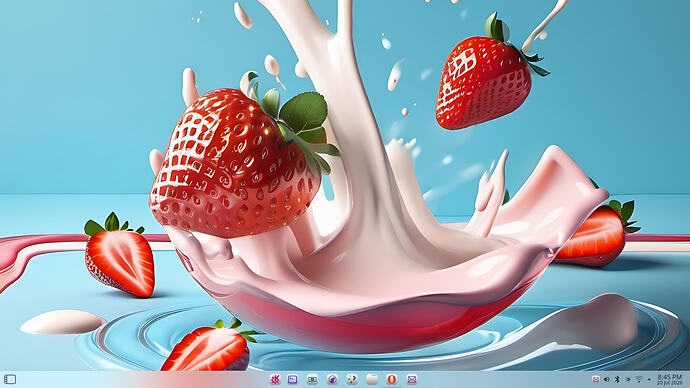
Task: Expand hidden system tray icons arrow
Action: point(649,379)
